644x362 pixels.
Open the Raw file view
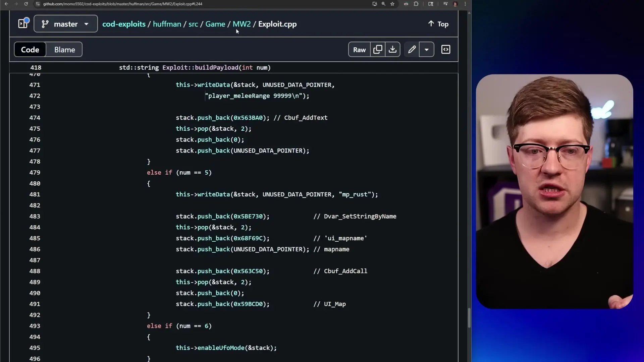pyautogui.click(x=359, y=50)
